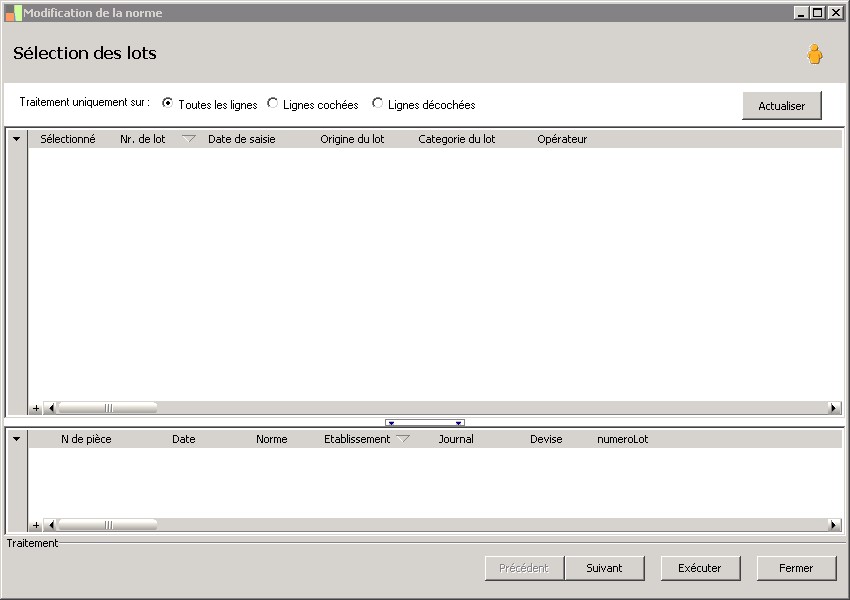Click the N de pièce column header
This screenshot has width=850, height=600.
pos(86,439)
